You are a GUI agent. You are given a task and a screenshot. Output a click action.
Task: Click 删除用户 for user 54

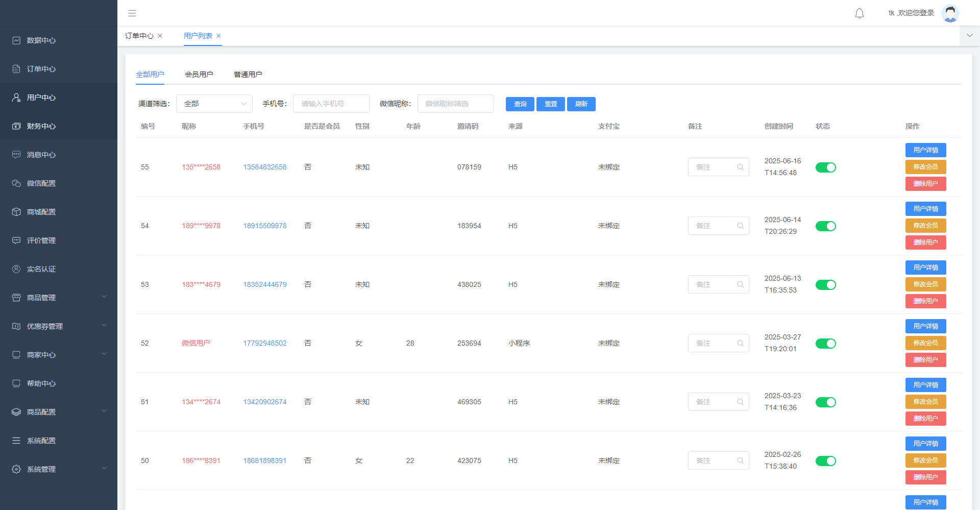[925, 242]
